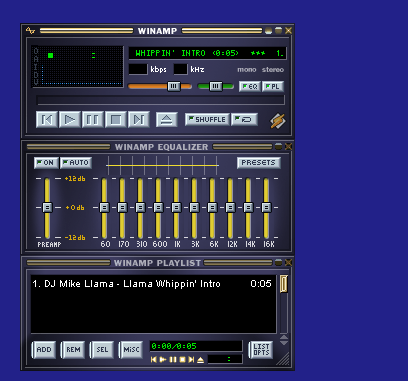Viewport: 408px width, 381px height.
Task: Toggle windowshade on Playlist window
Action: (x=278, y=262)
